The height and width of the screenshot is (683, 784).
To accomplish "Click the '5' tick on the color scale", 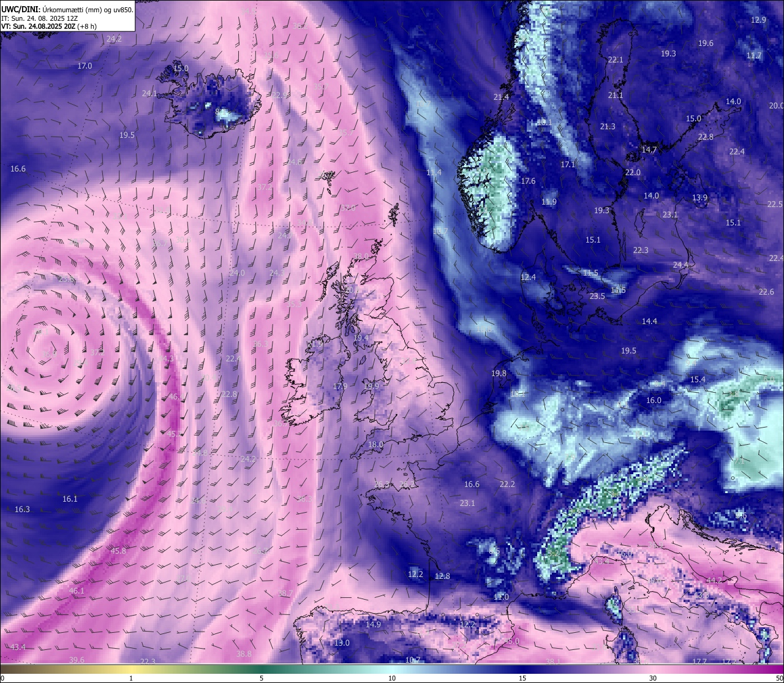I will pyautogui.click(x=262, y=678).
